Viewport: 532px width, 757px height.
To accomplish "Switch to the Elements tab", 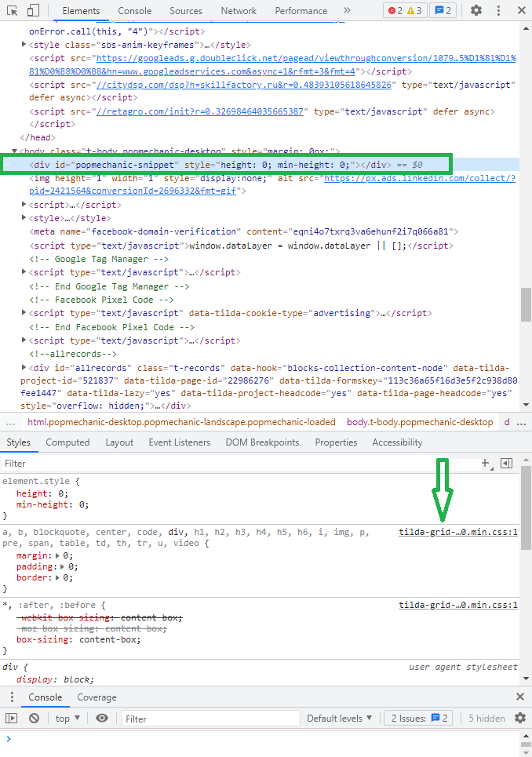I will [81, 11].
